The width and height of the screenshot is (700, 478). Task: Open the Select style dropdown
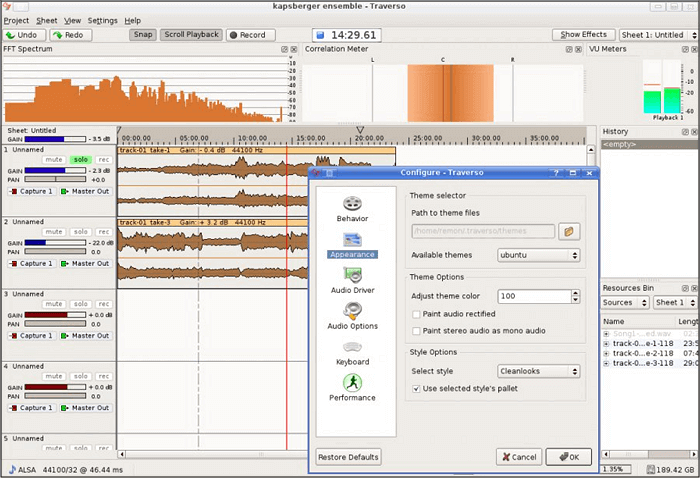coord(539,371)
